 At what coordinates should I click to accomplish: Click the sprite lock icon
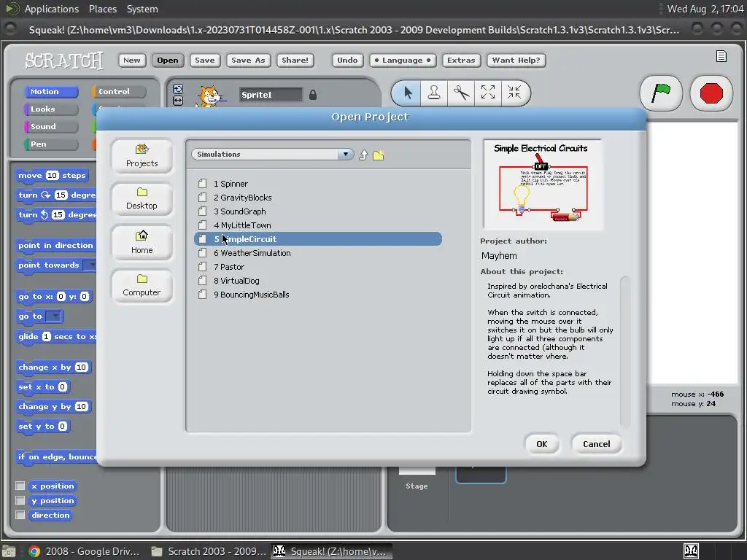[x=312, y=95]
